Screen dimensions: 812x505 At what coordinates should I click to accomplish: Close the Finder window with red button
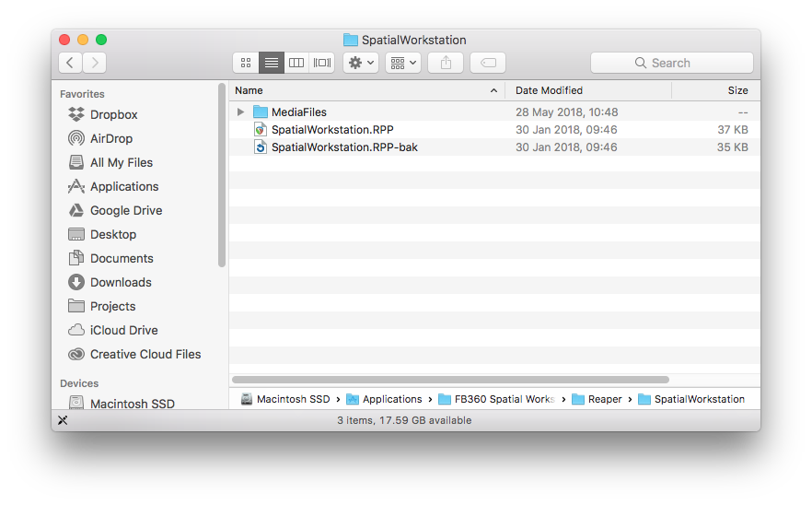pyautogui.click(x=64, y=40)
